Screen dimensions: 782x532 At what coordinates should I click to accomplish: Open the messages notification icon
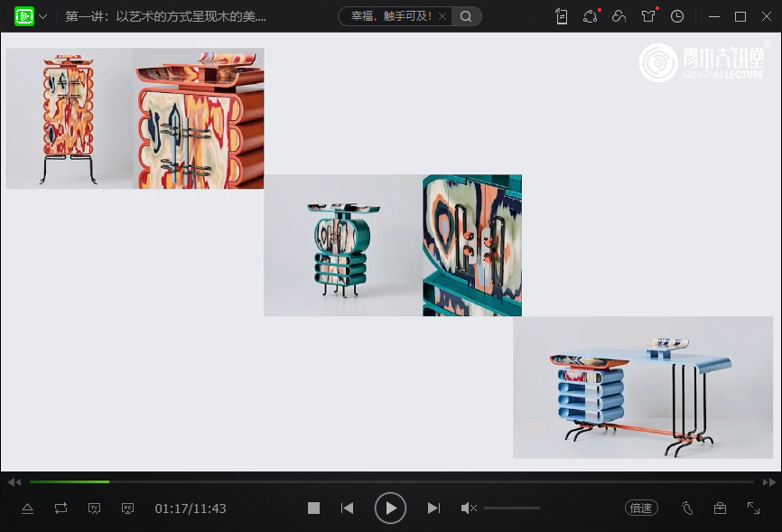click(x=591, y=16)
